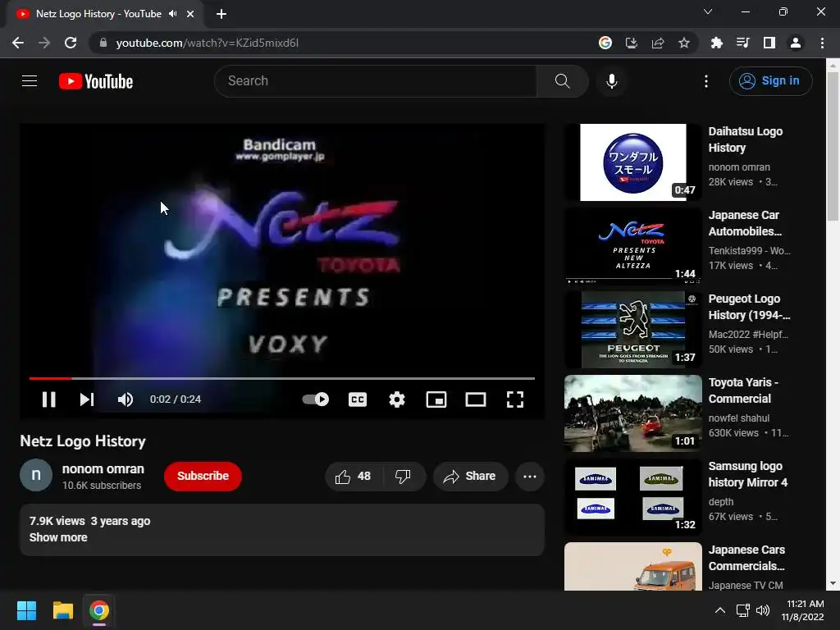Pause the video

coord(48,399)
